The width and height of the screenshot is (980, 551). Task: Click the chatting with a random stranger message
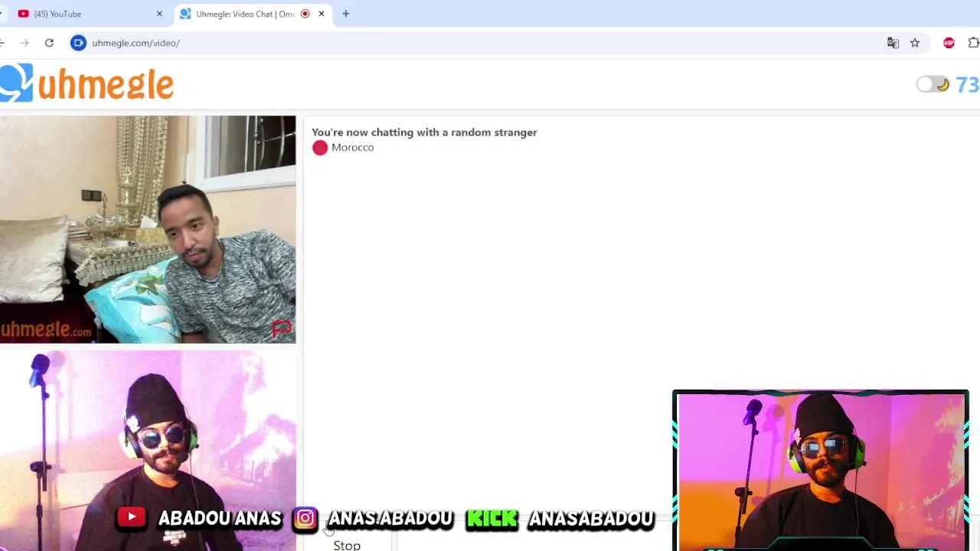[424, 132]
